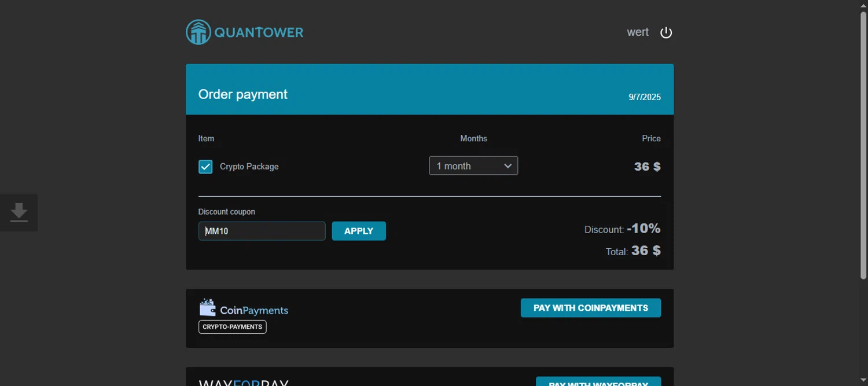Click the Quantower tower logo icon
Viewport: 868px width, 386px height.
click(198, 32)
